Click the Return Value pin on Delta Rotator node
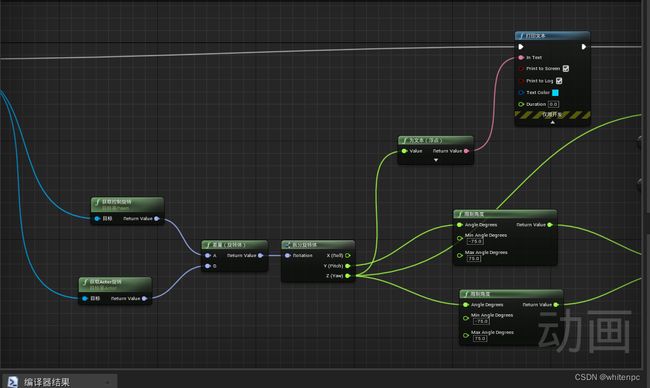Screen dimensions: 650x388 [260, 255]
